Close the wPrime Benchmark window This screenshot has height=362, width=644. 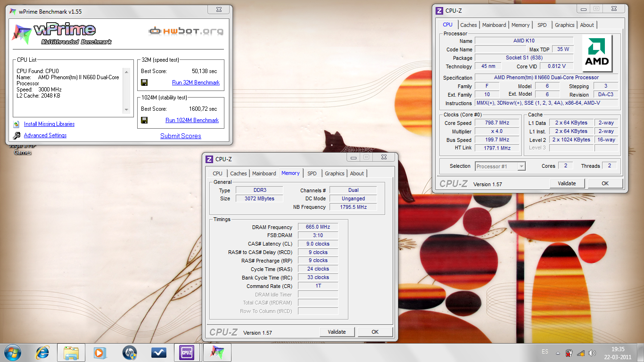(219, 9)
